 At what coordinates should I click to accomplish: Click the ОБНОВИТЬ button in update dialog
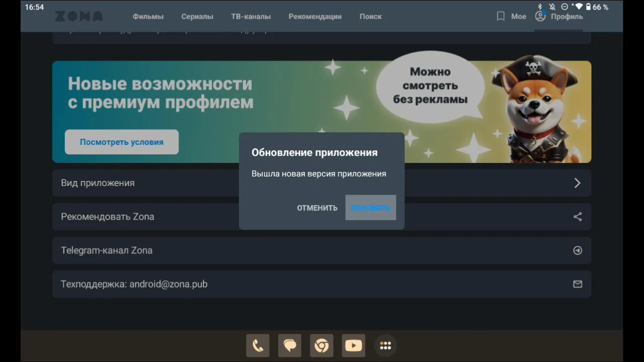[x=371, y=208]
